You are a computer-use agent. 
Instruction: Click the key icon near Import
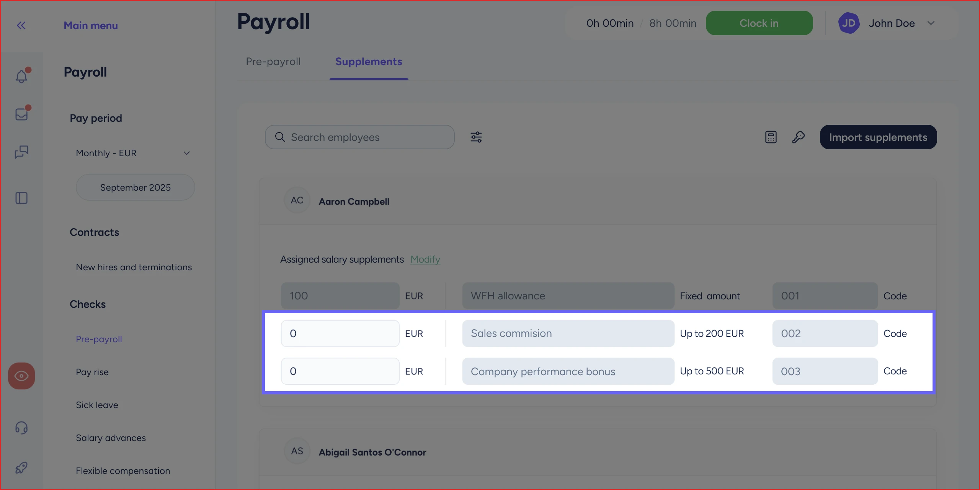(x=798, y=137)
